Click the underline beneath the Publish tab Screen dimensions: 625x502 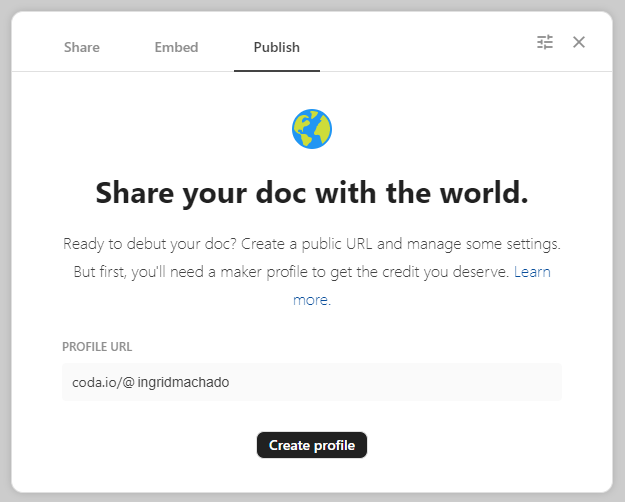(277, 71)
